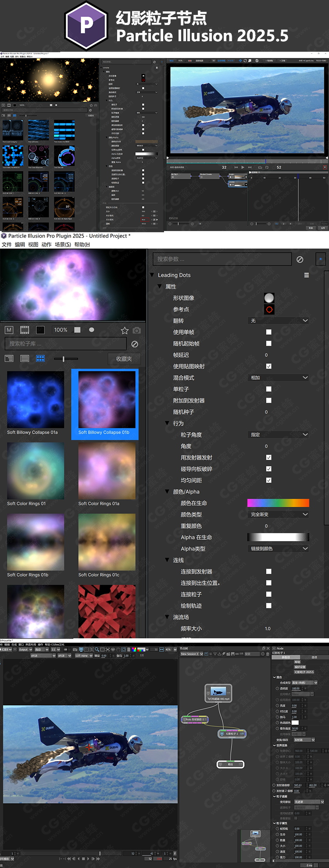Viewport: 329px width, 868px height.
Task: Click the 颜色在生命 rainbow gradient
Action: pyautogui.click(x=278, y=503)
